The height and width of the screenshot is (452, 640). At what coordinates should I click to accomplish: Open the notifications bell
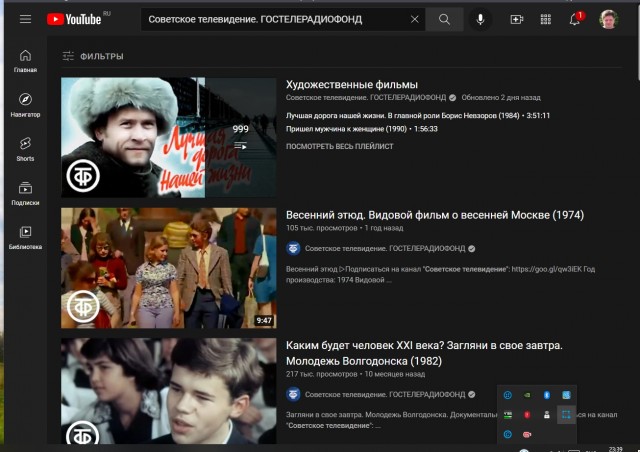(x=575, y=19)
